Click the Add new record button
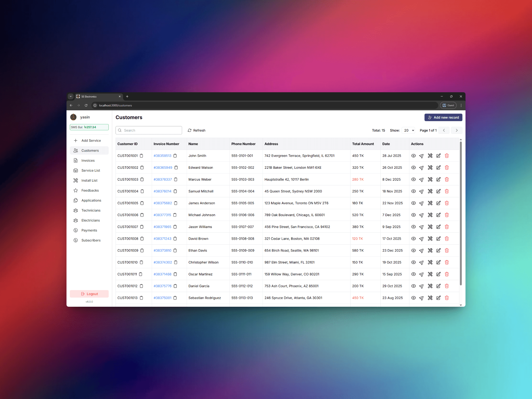The image size is (532, 399). pyautogui.click(x=443, y=117)
